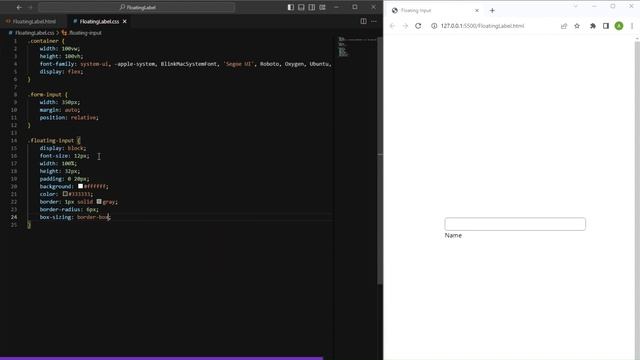The height and width of the screenshot is (360, 640).
Task: Toggle secondary sidebar layout icon
Action: tap(312, 7)
